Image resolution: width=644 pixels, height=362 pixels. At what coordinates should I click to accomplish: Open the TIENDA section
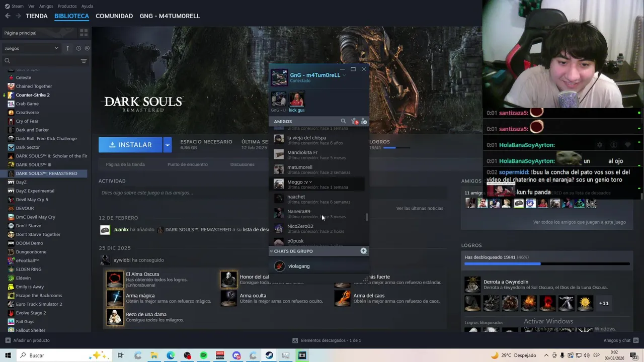point(37,16)
